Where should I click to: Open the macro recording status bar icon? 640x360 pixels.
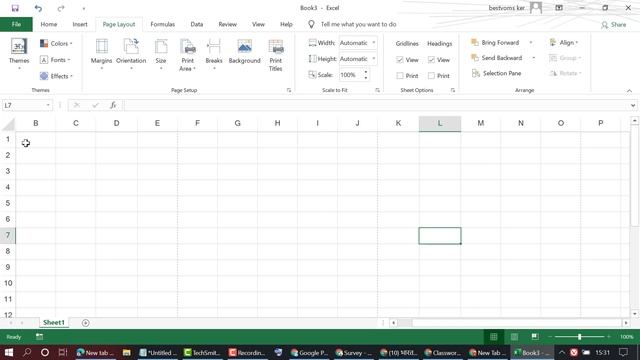(x=39, y=337)
